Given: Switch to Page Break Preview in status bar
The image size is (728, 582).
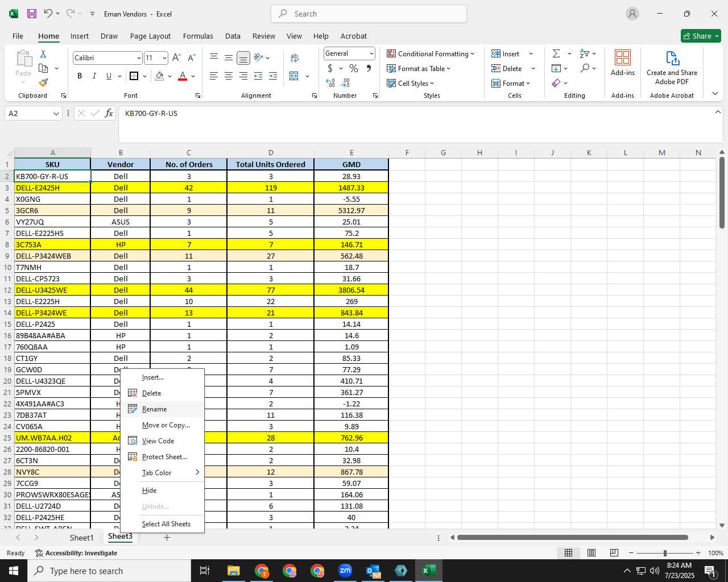Looking at the screenshot, I should click(614, 552).
